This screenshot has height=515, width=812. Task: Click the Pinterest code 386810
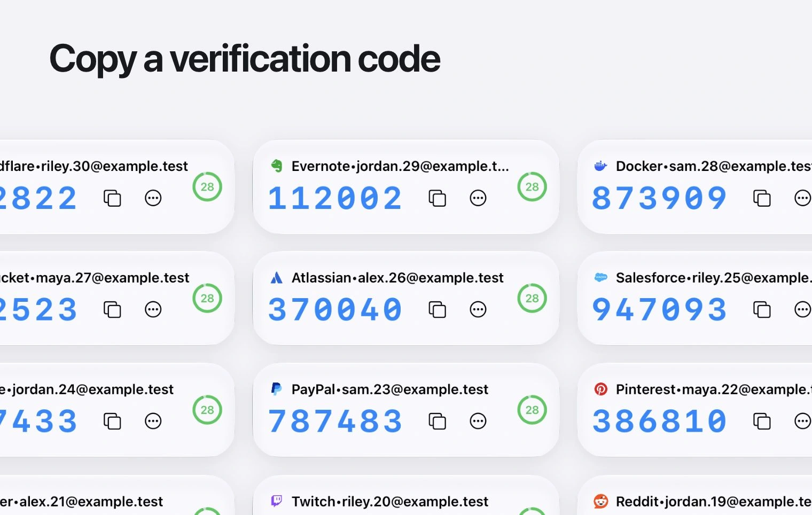pyautogui.click(x=659, y=421)
